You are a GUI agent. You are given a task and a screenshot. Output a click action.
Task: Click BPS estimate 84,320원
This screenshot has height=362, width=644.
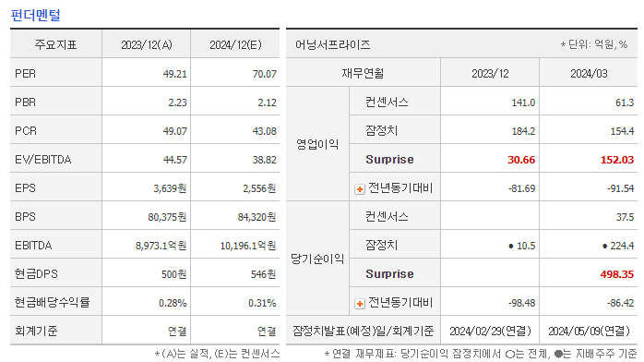coord(256,216)
